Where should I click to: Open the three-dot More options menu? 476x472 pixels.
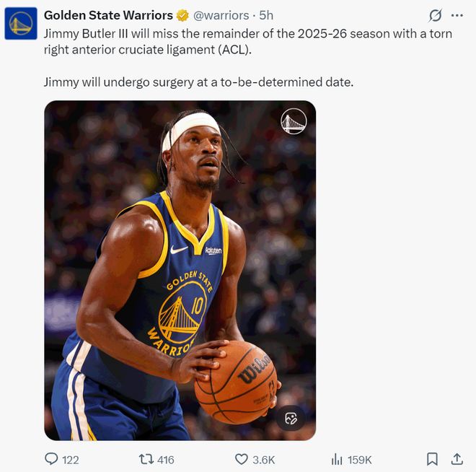click(457, 15)
